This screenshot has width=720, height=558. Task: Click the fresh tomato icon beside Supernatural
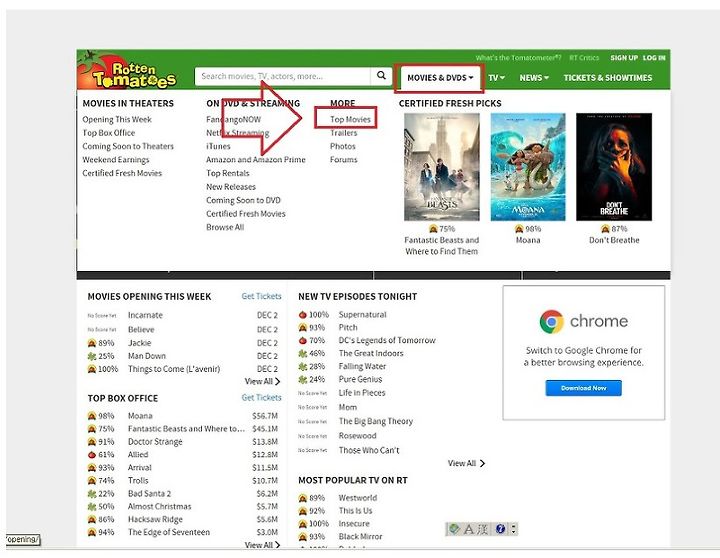click(x=303, y=315)
